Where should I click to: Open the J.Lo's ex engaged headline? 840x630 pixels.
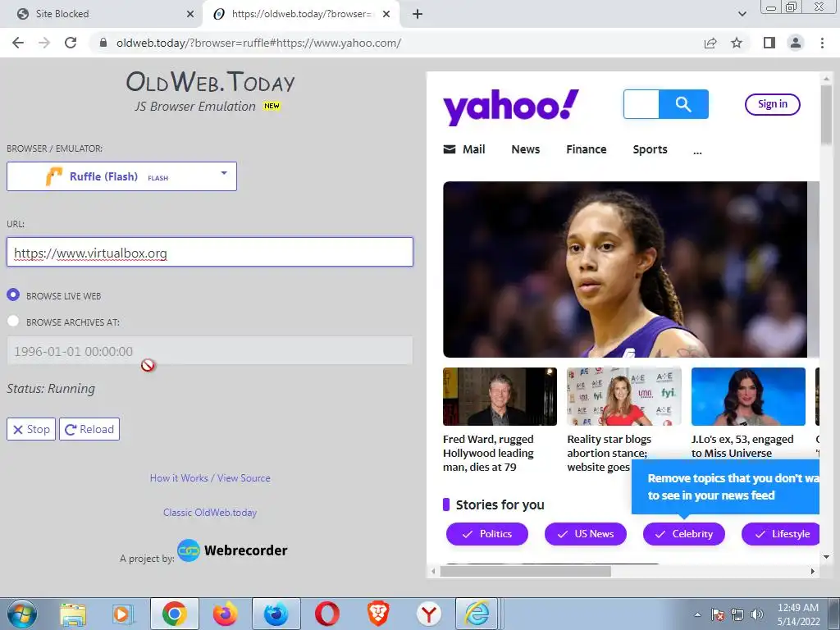tap(742, 445)
